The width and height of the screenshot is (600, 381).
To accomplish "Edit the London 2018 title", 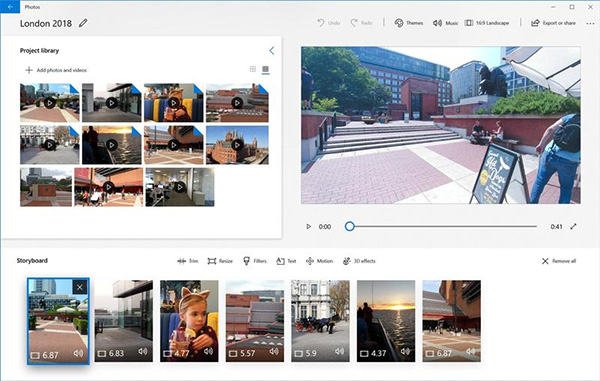I will [83, 23].
